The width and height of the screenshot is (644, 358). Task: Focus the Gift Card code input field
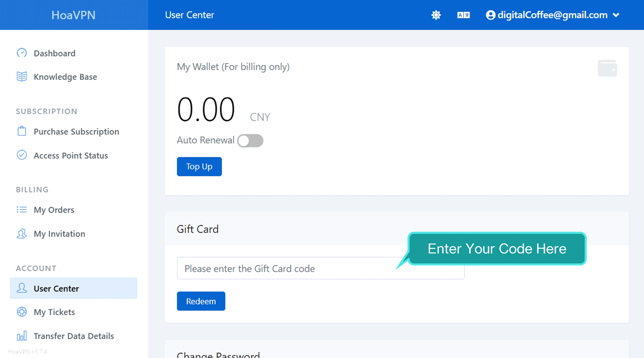[x=284, y=268]
